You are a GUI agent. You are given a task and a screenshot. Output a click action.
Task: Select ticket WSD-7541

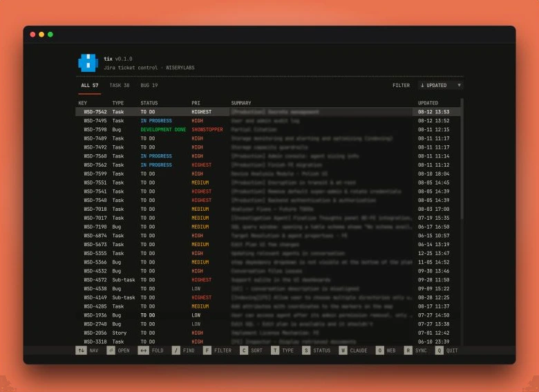click(x=268, y=192)
